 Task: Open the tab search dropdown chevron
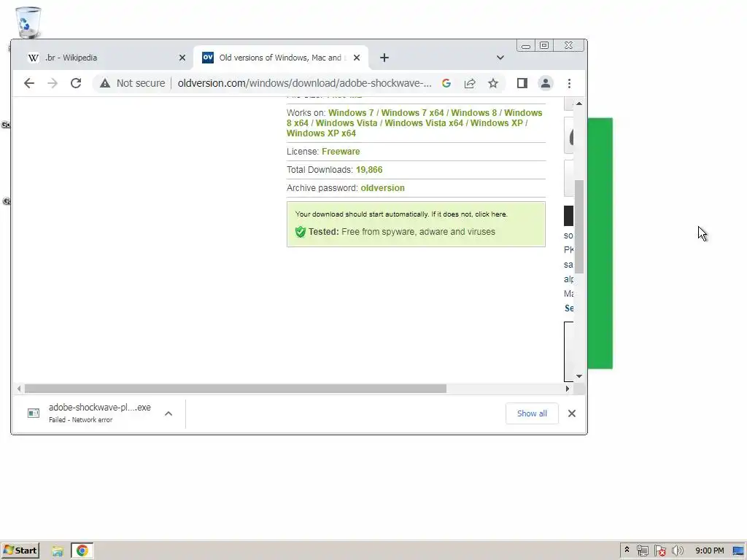coord(500,58)
